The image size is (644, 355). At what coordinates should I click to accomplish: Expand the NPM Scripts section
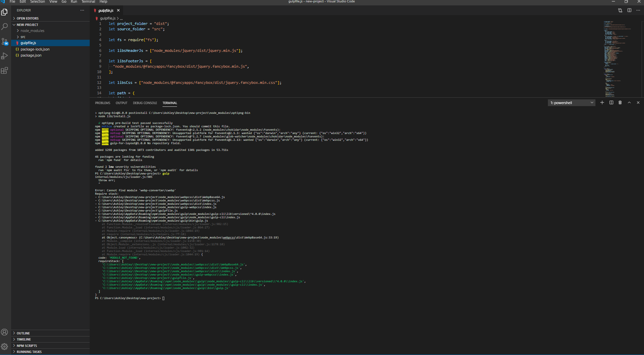click(x=51, y=346)
